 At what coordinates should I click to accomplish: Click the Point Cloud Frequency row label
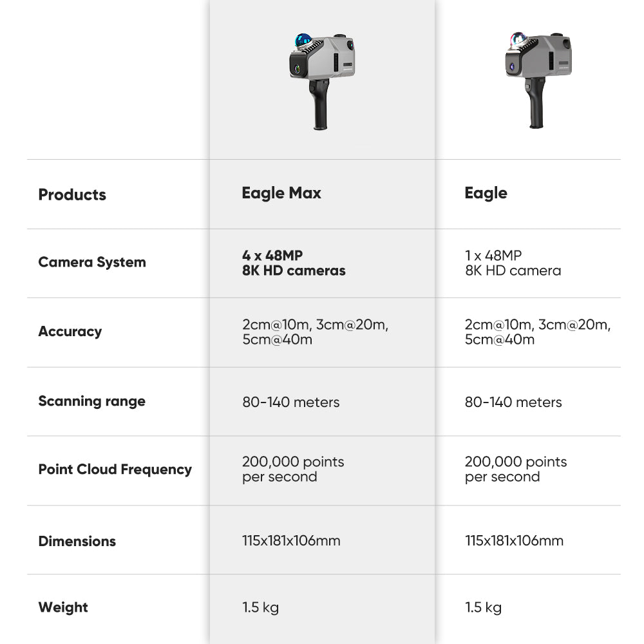click(115, 469)
